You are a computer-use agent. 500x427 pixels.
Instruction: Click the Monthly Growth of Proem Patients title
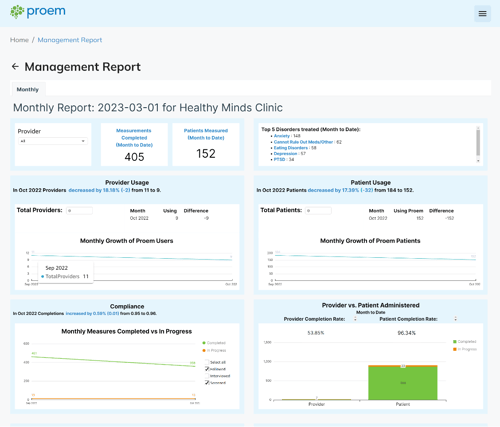coord(370,241)
